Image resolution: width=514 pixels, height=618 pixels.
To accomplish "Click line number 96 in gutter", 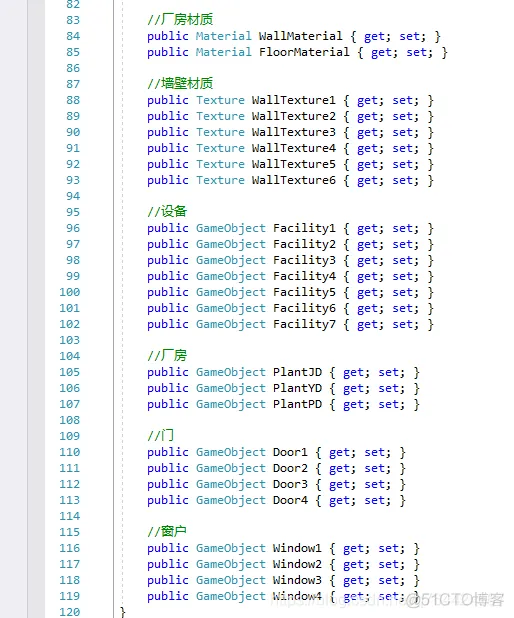I will [x=73, y=228].
